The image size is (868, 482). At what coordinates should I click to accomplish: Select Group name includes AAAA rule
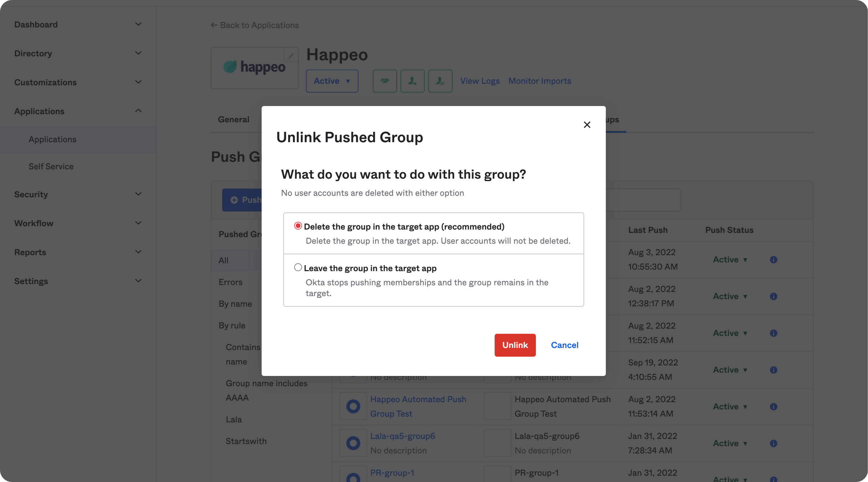click(266, 390)
